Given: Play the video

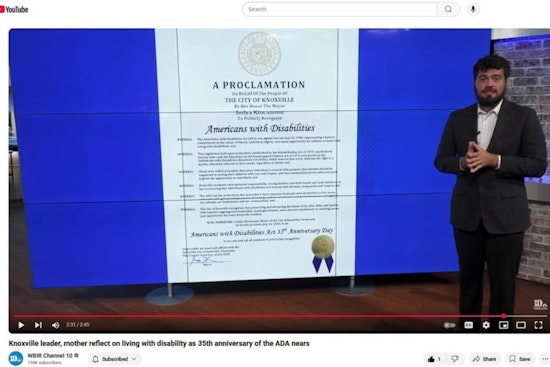Looking at the screenshot, I should pyautogui.click(x=21, y=325).
